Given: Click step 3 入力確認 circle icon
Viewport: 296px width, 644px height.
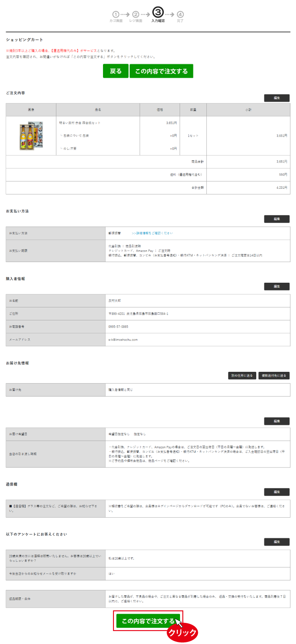Looking at the screenshot, I should tap(158, 12).
